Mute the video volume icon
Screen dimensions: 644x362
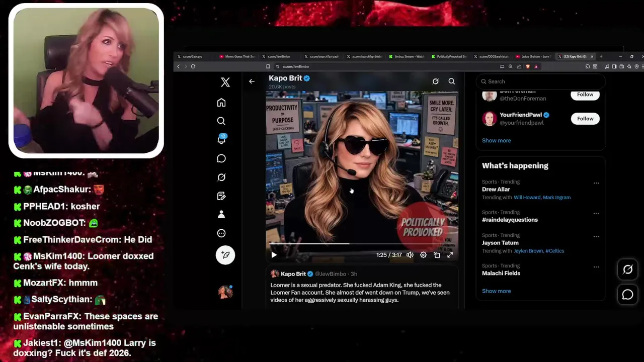(410, 255)
